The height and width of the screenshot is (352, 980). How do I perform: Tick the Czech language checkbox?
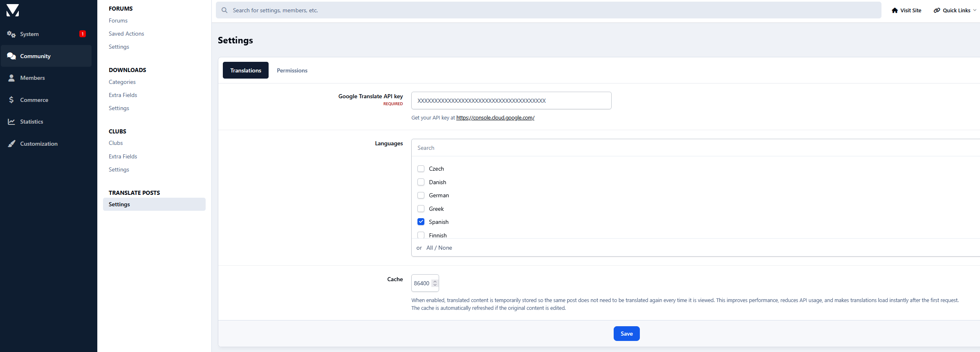pyautogui.click(x=421, y=169)
